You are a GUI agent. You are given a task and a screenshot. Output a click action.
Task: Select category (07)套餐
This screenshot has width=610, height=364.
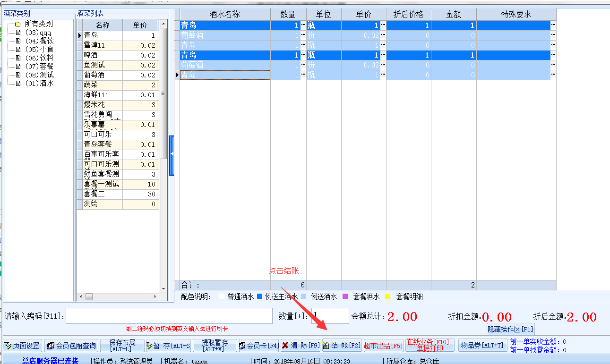[39, 66]
